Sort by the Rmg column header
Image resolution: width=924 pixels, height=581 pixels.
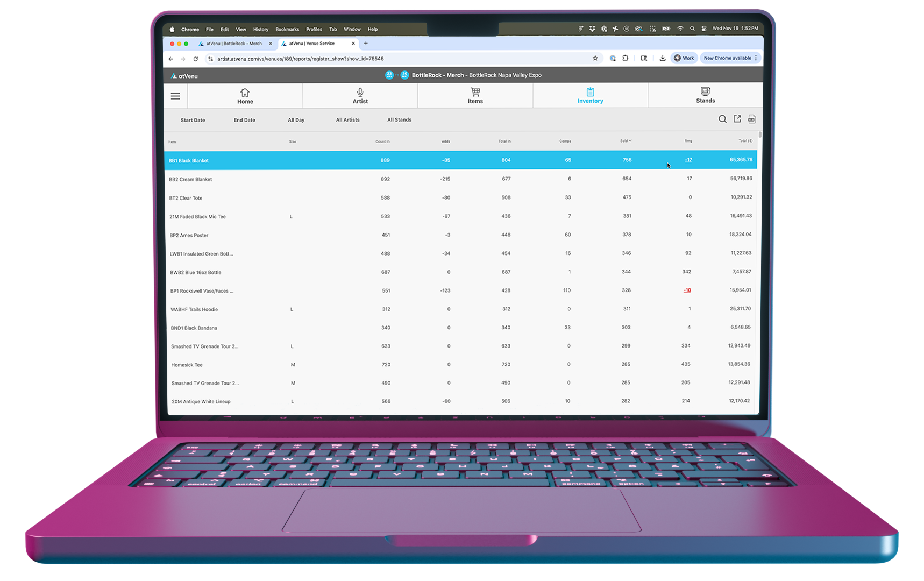[688, 141]
